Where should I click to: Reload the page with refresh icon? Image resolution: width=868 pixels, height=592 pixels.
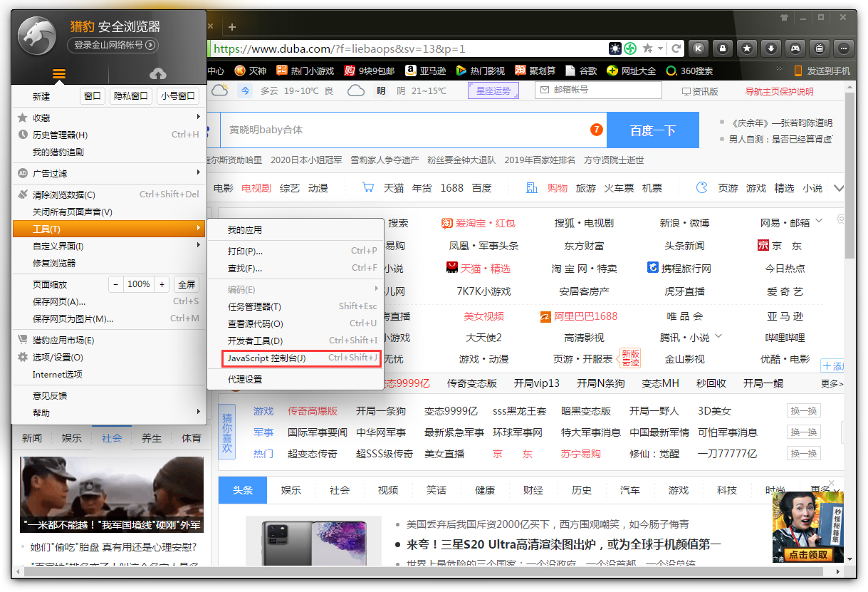[676, 48]
